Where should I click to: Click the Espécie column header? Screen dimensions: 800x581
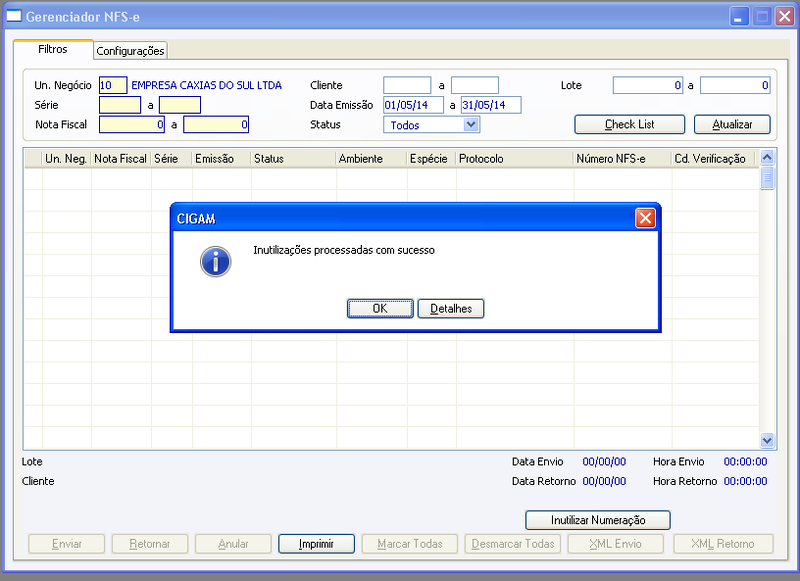click(x=431, y=159)
